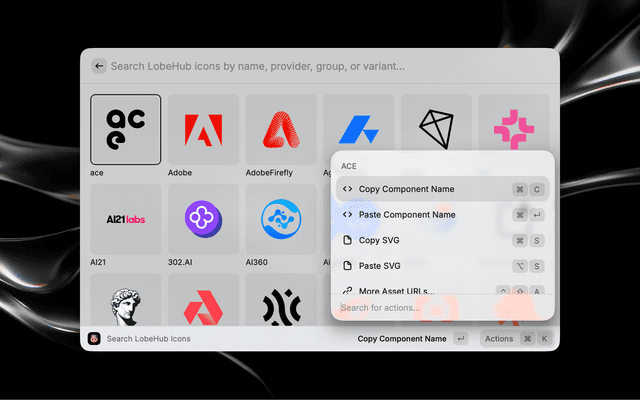Image resolution: width=640 pixels, height=400 pixels.
Task: Select the black curved-lines logo in bottom row
Action: pos(280,304)
